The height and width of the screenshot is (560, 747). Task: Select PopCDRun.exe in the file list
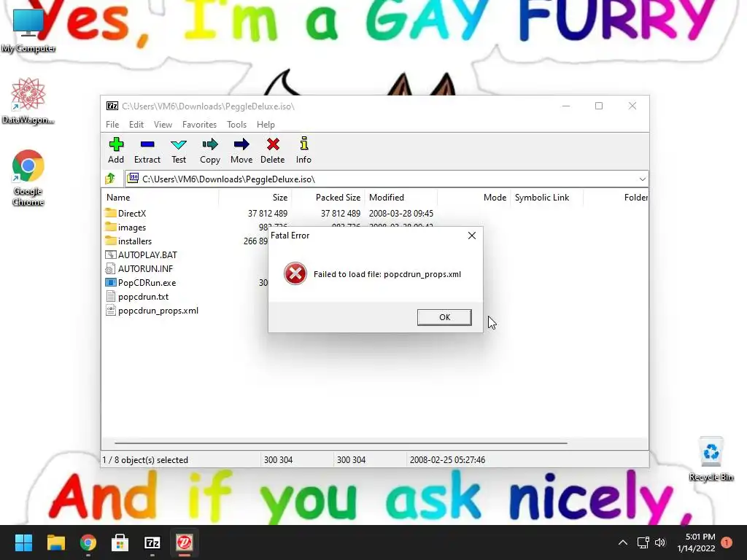pyautogui.click(x=141, y=282)
